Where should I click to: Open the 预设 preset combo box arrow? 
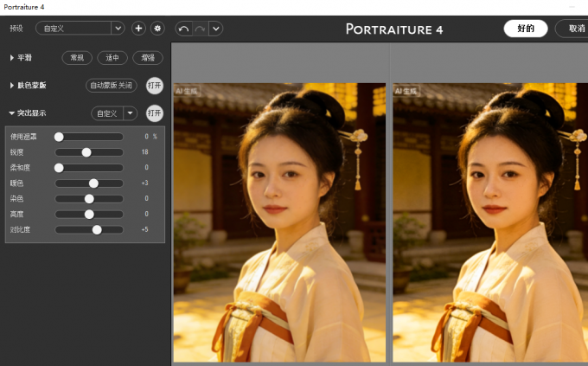118,29
